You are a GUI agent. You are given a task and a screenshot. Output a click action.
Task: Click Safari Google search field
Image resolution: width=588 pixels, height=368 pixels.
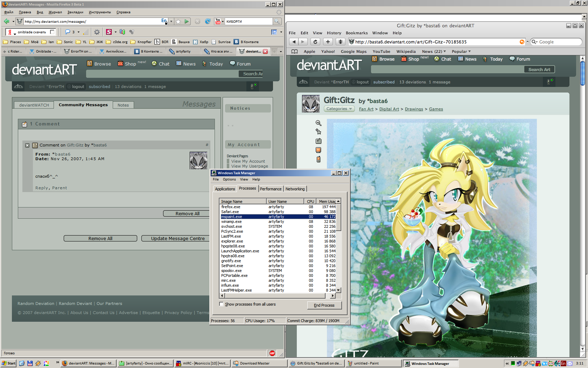pos(556,42)
